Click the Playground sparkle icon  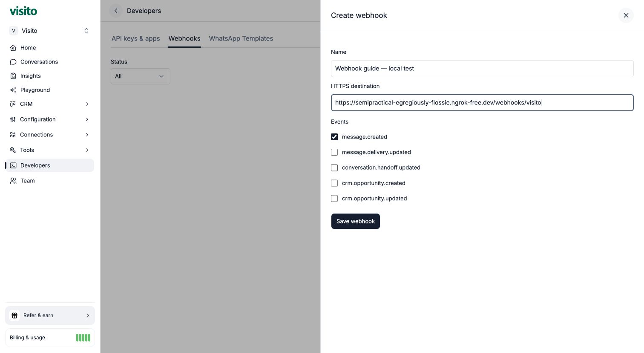[13, 90]
